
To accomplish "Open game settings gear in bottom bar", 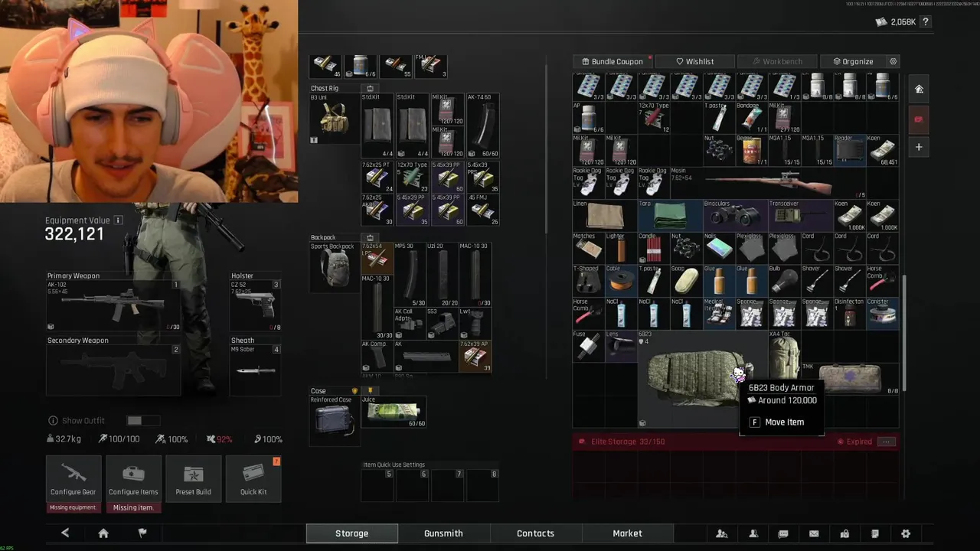I will coord(906,533).
